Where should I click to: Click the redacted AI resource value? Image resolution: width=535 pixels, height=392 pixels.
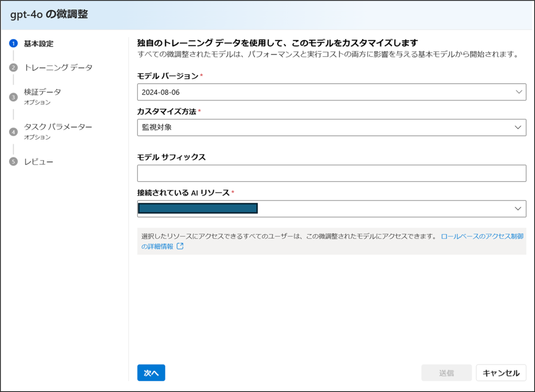tap(198, 208)
